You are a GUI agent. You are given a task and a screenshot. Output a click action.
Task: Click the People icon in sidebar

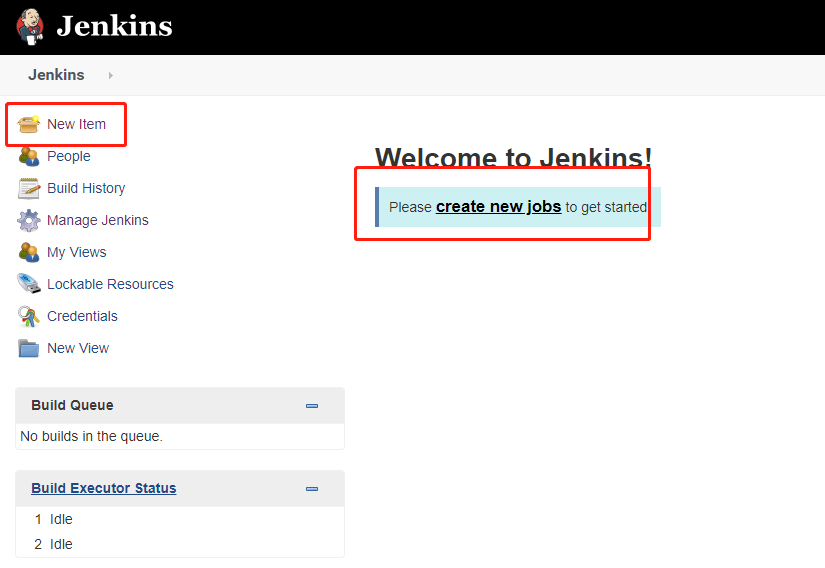28,156
